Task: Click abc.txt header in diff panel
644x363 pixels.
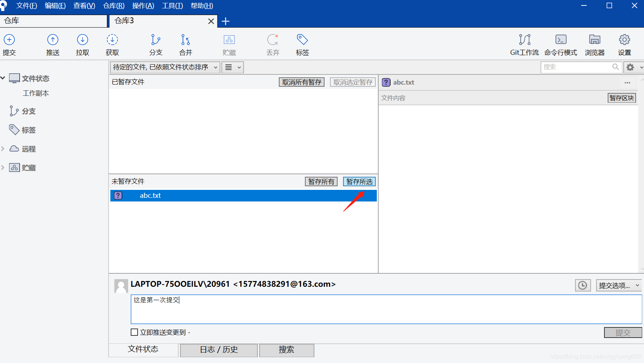Action: click(x=403, y=82)
